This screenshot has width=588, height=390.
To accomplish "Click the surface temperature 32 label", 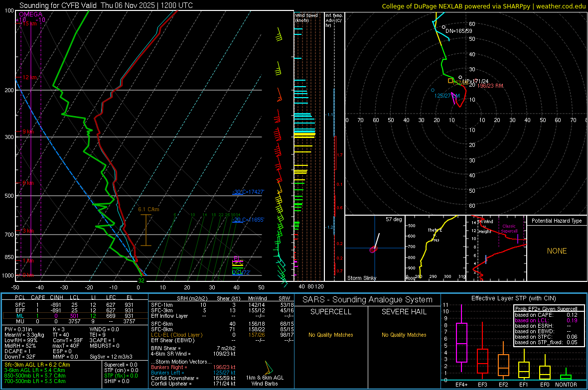I will pos(141,280).
